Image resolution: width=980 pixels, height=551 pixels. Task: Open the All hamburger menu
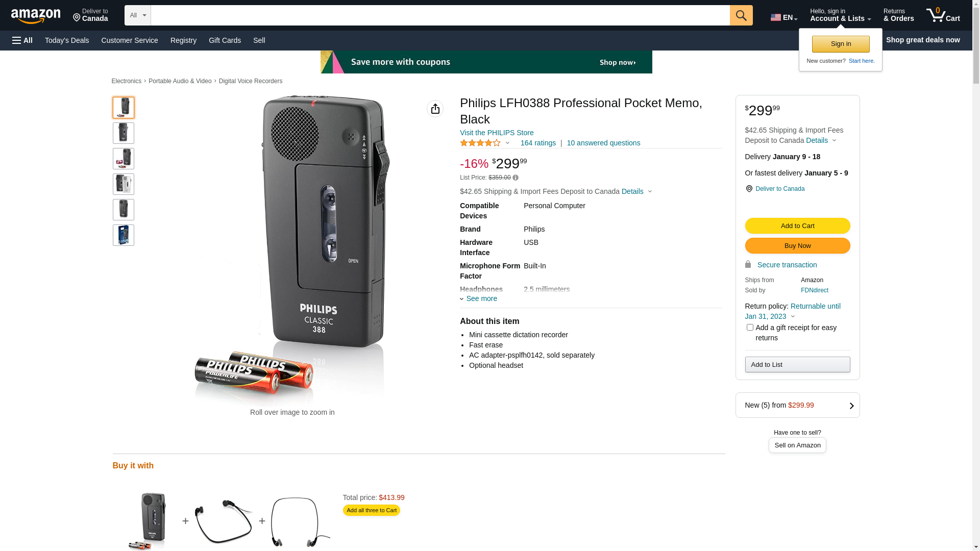[22, 40]
